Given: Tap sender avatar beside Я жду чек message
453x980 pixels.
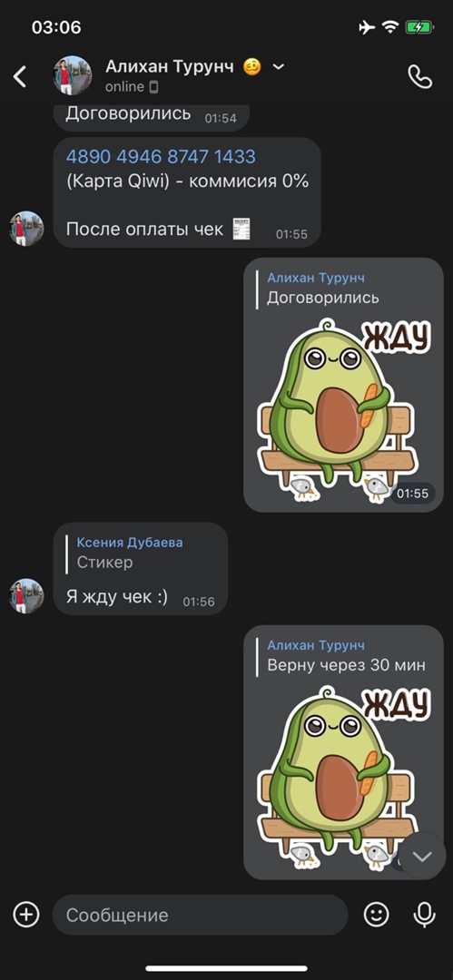Looking at the screenshot, I should (x=26, y=595).
